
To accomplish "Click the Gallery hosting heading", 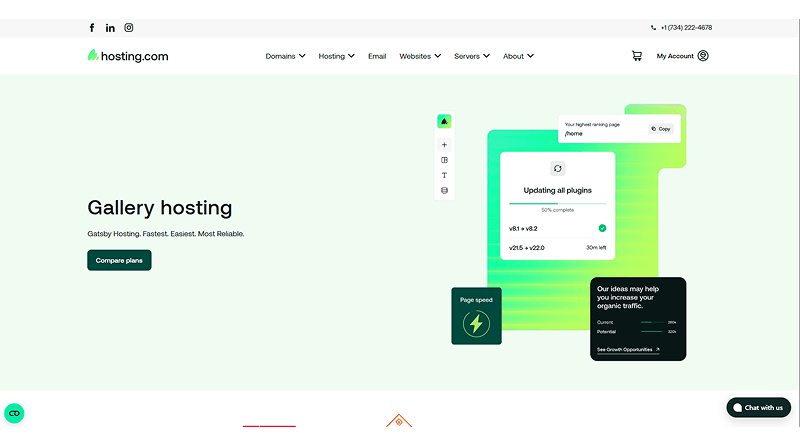I will [160, 208].
